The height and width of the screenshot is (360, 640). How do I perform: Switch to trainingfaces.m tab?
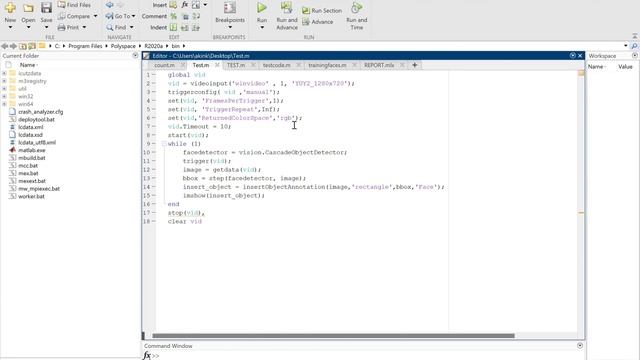(327, 65)
